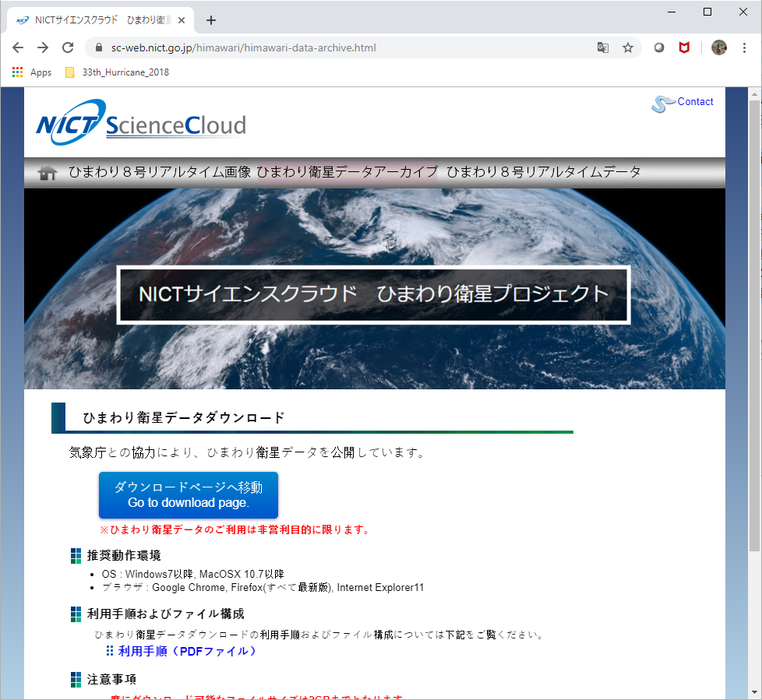The height and width of the screenshot is (700, 762).
Task: Click the ひまわり衛星データダウンロード heading
Action: coord(184,417)
